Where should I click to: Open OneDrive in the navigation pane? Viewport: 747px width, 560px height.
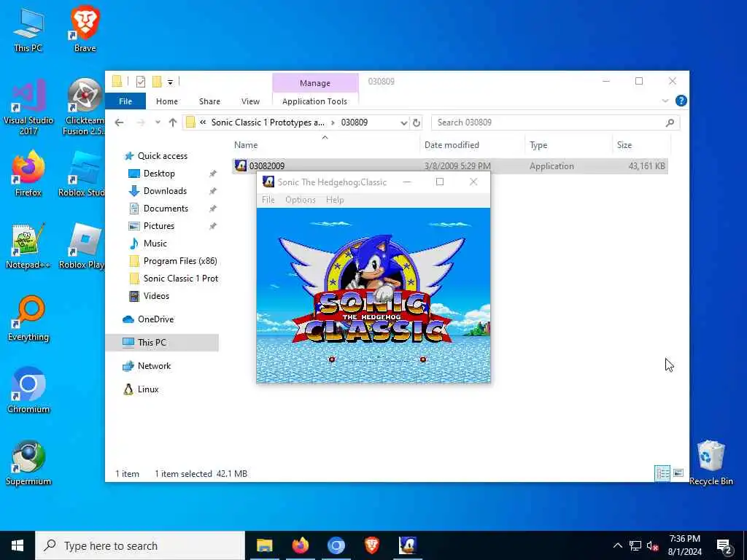[x=155, y=319]
